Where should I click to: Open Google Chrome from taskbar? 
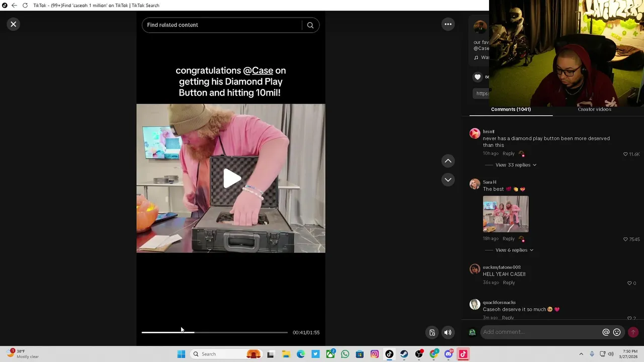[434, 354]
